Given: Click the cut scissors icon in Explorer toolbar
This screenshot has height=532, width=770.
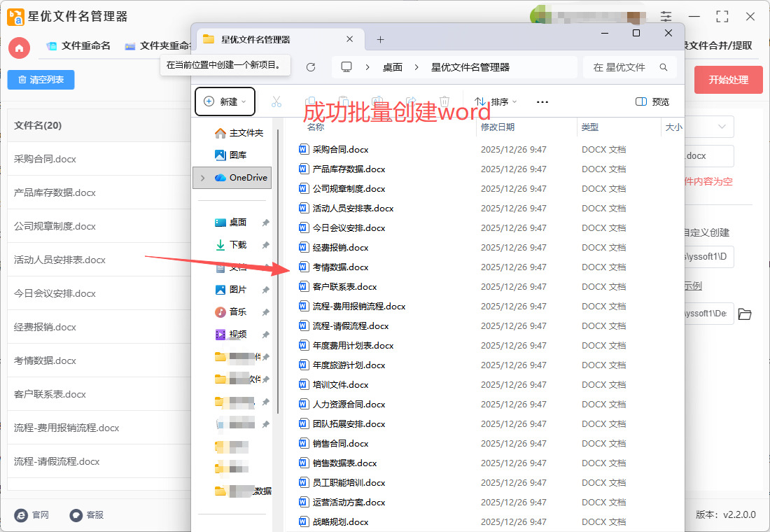Looking at the screenshot, I should (276, 101).
